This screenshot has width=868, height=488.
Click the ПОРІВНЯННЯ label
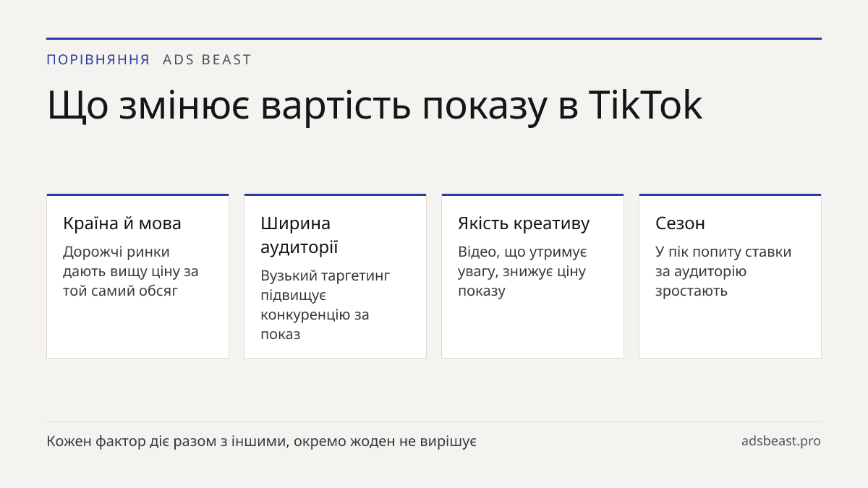tap(98, 60)
